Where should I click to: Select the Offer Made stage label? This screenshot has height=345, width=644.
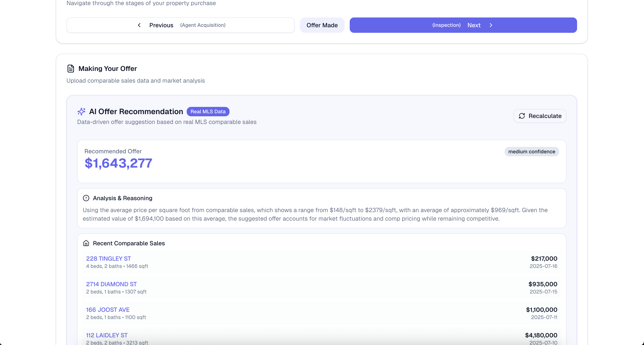pyautogui.click(x=322, y=25)
